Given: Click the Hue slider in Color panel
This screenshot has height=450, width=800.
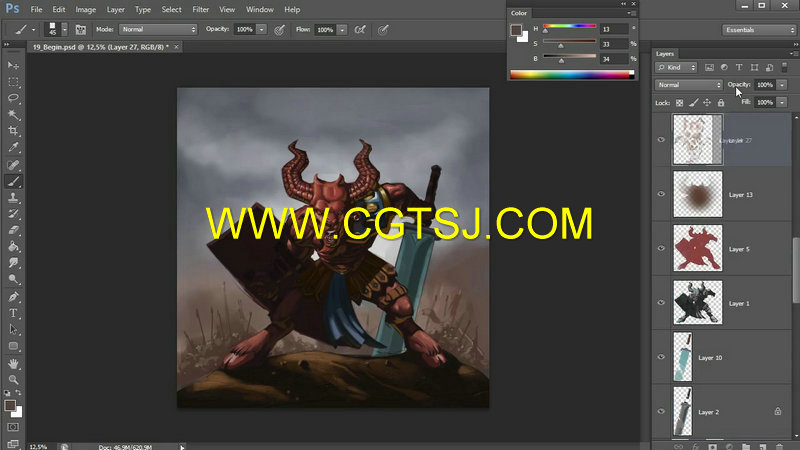Looking at the screenshot, I should click(569, 26).
